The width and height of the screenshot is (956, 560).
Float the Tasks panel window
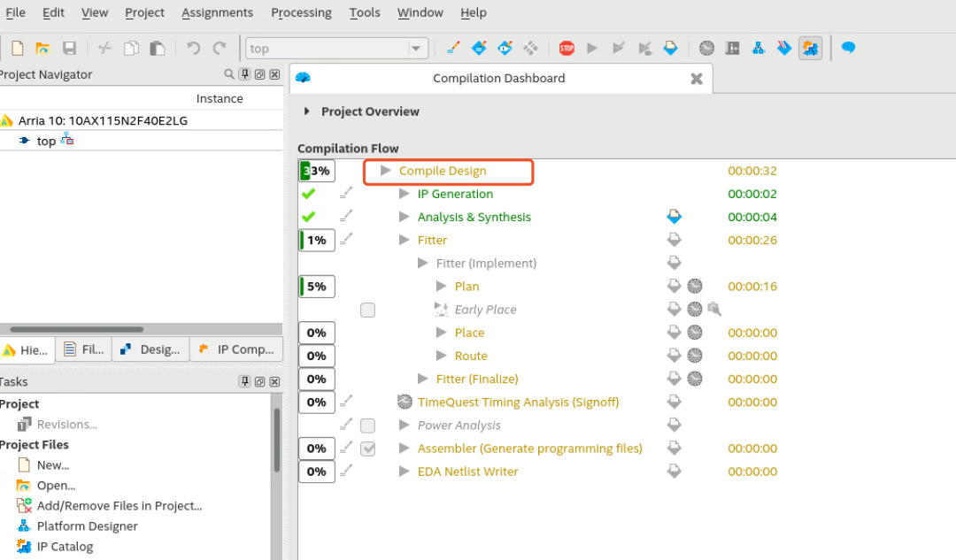click(259, 382)
